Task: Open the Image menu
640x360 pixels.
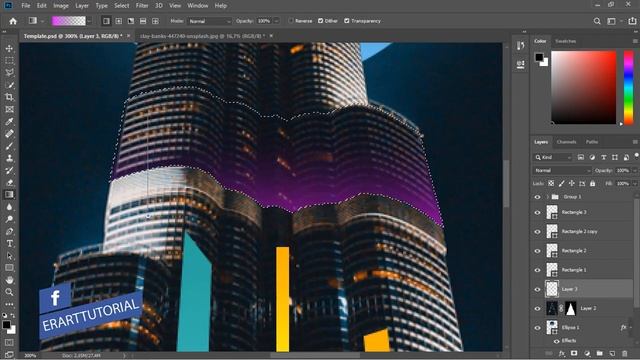Action: click(60, 6)
